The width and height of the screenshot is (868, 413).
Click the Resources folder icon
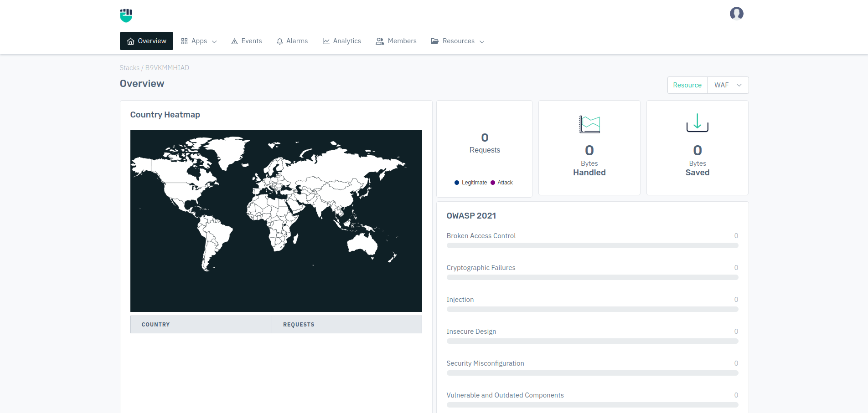coord(435,41)
